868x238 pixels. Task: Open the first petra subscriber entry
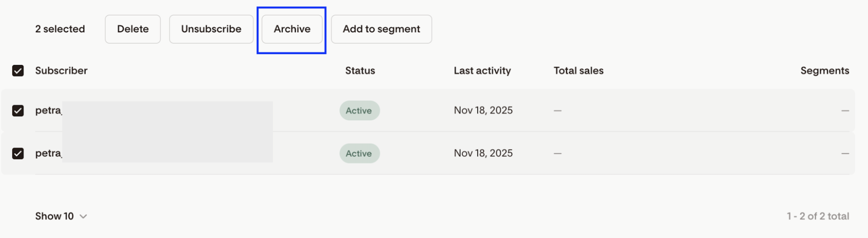click(49, 110)
